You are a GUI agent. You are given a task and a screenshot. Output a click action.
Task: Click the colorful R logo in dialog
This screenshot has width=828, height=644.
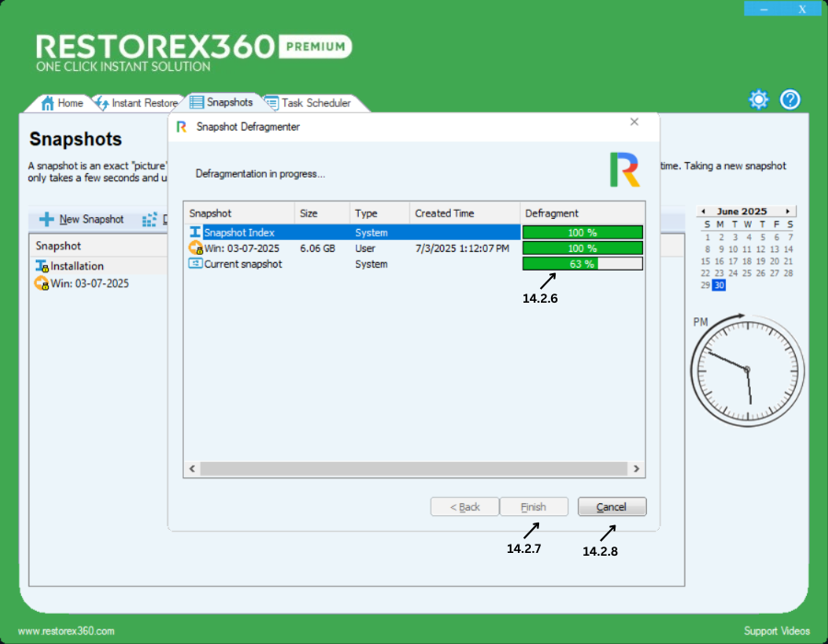pyautogui.click(x=624, y=169)
